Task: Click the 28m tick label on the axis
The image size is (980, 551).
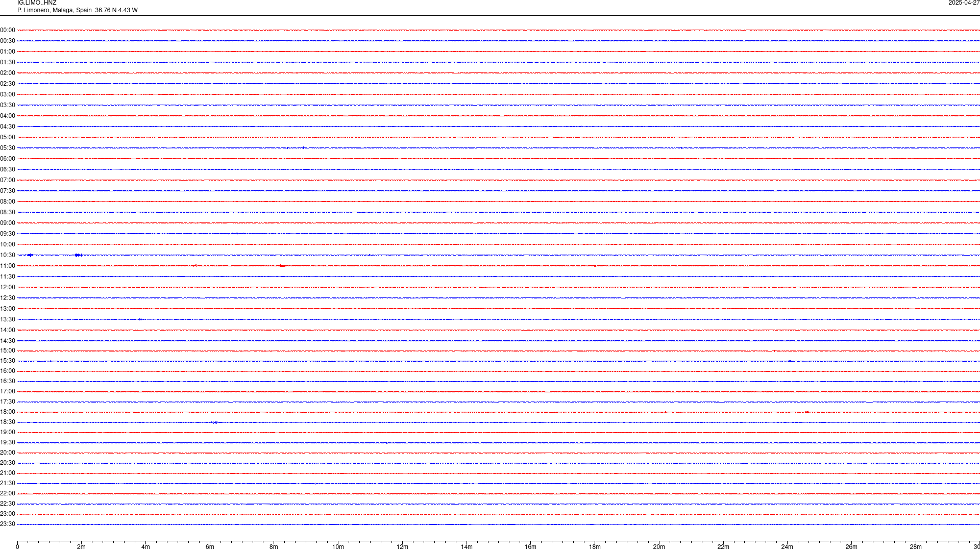Action: point(916,547)
